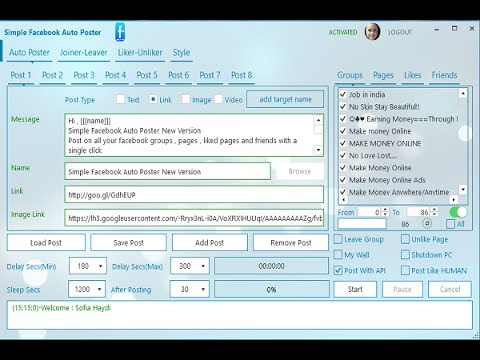Image resolution: width=480 pixels, height=360 pixels.
Task: Toggle Post With API checkbox
Action: 338,270
